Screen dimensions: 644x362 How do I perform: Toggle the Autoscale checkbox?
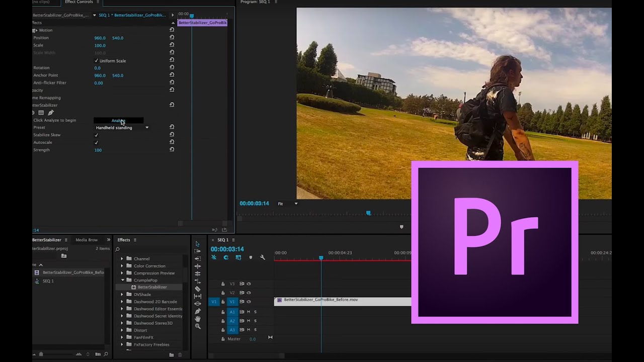[x=96, y=142]
